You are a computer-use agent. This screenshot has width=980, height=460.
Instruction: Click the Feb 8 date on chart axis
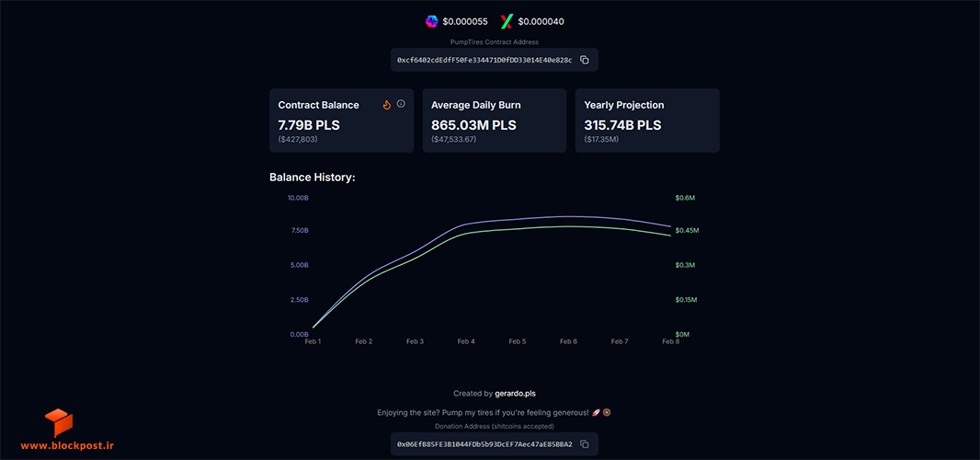coord(670,341)
